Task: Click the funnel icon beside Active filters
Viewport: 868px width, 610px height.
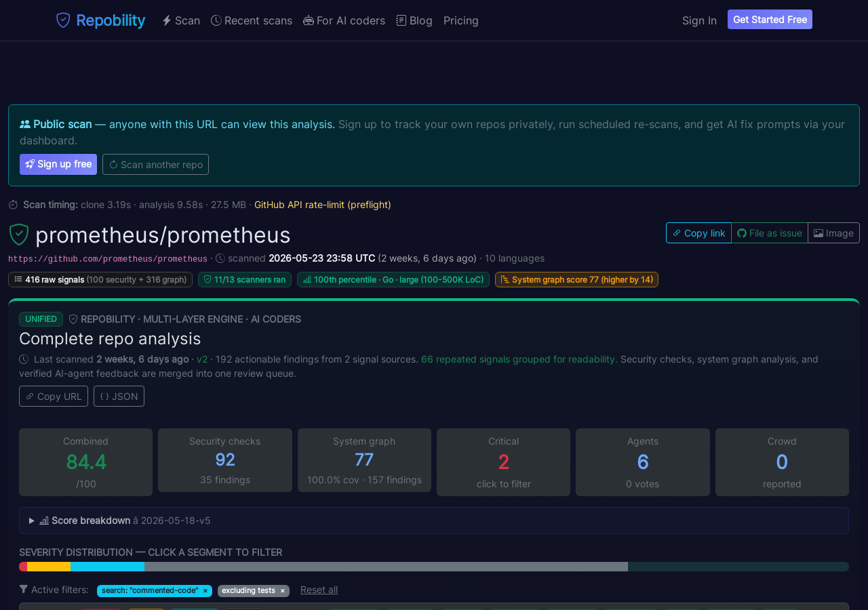Action: (x=24, y=590)
